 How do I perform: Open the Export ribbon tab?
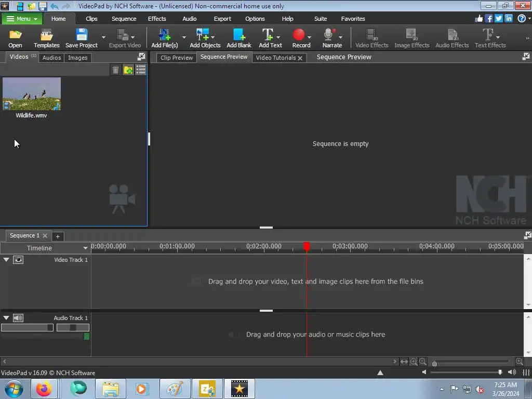coord(222,19)
